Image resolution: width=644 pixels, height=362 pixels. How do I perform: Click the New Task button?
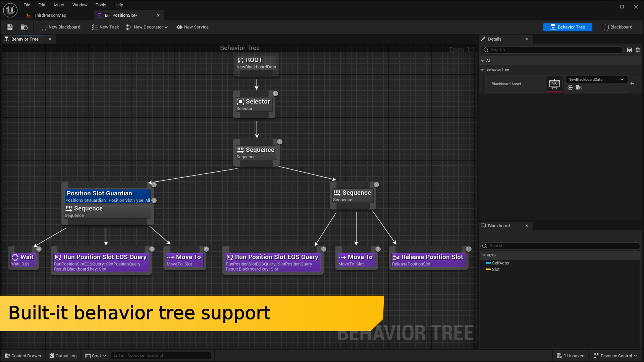pyautogui.click(x=105, y=27)
